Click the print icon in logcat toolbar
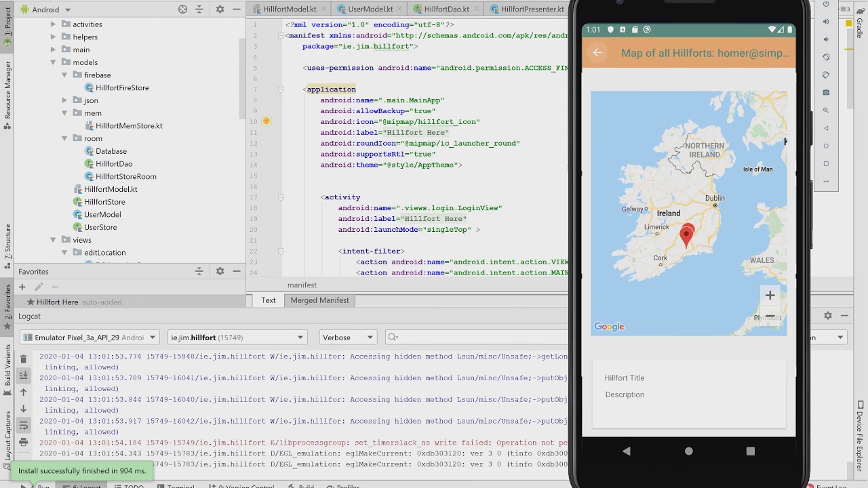The image size is (868, 488). click(x=23, y=442)
